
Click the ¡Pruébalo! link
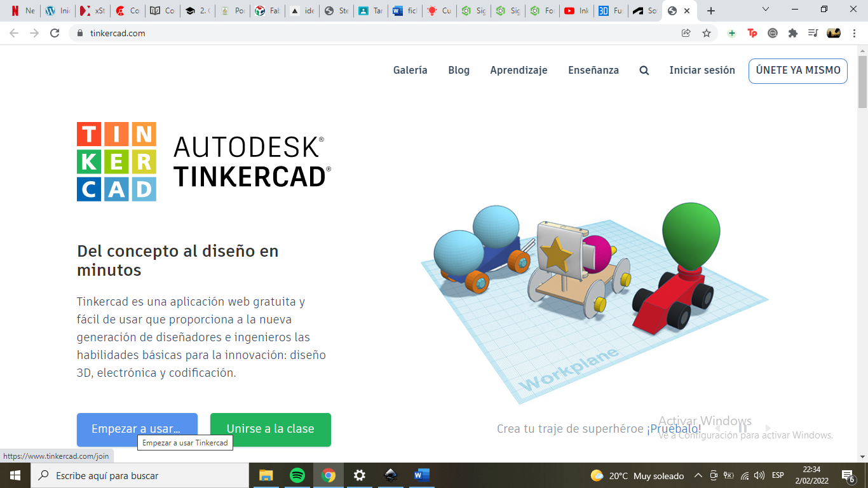click(x=674, y=429)
